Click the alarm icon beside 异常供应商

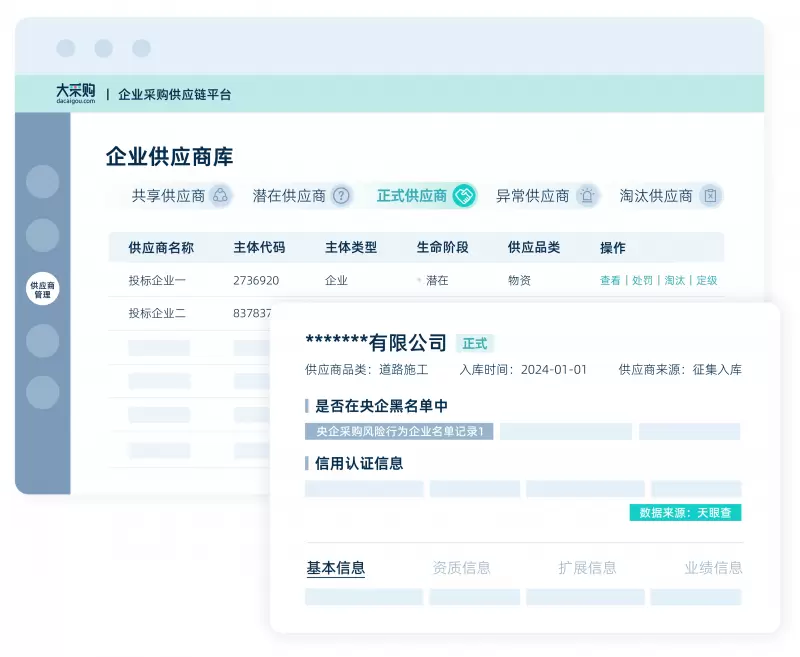[587, 196]
